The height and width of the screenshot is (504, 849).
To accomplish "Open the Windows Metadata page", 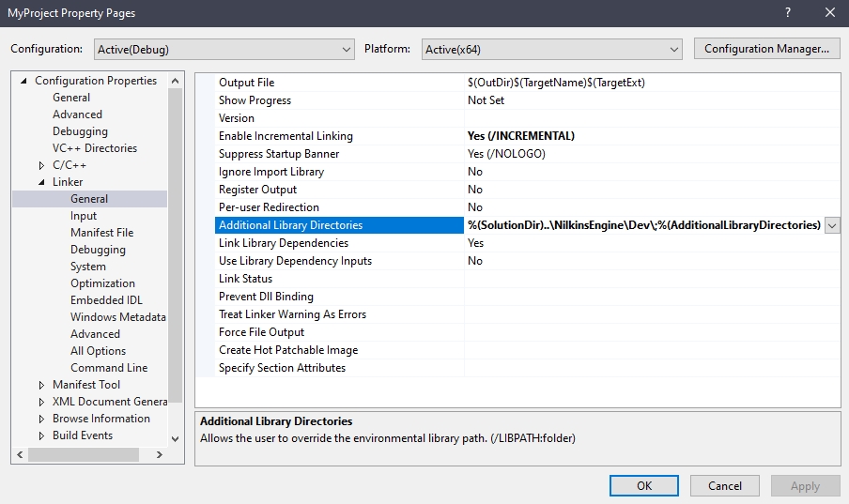I will click(118, 316).
